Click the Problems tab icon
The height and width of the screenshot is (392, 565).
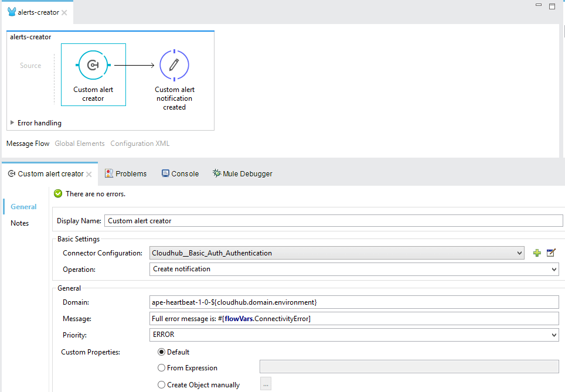109,173
